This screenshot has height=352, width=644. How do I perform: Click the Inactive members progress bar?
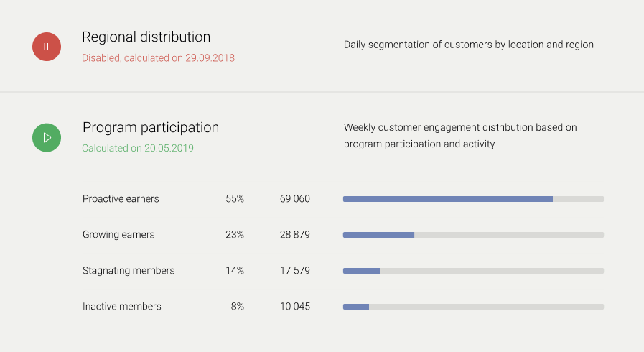473,307
